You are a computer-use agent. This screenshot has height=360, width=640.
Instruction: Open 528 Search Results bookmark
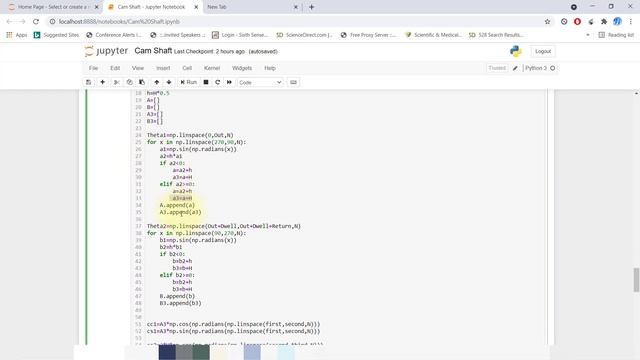496,35
